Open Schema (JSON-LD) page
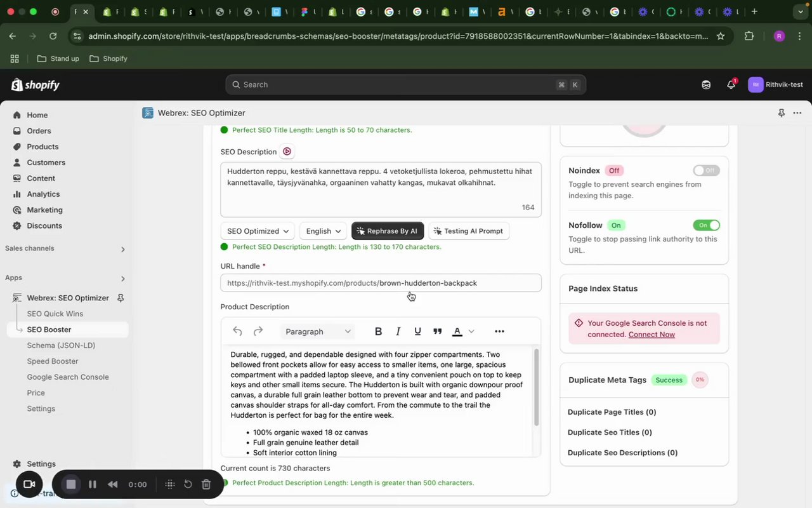The image size is (812, 508). click(61, 345)
